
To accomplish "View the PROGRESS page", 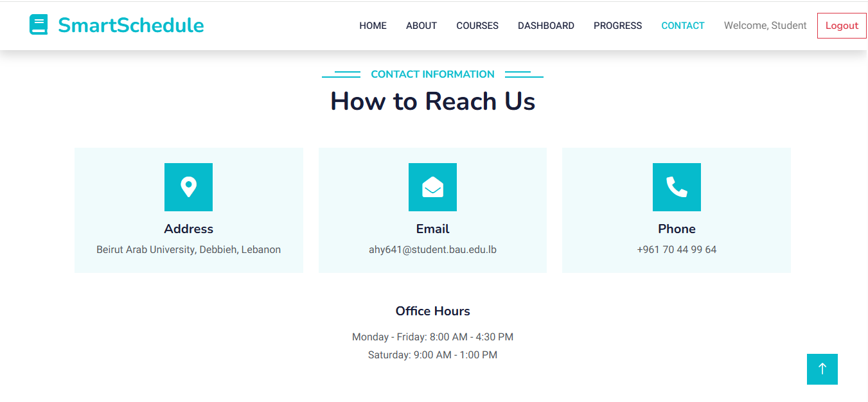I will coord(617,26).
